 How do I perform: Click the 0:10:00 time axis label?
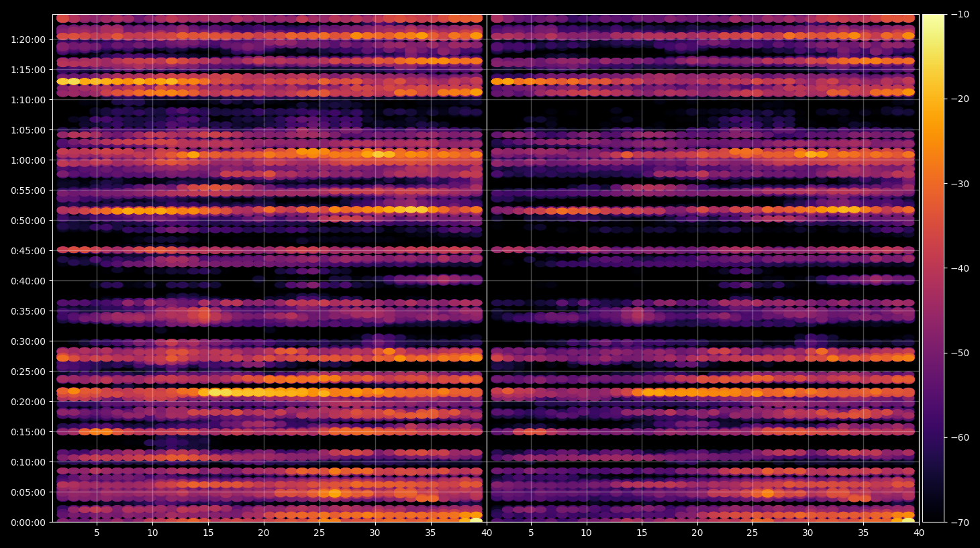[x=28, y=462]
